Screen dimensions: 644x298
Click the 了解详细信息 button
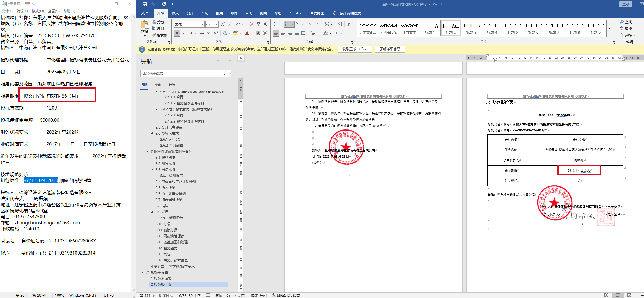tap(390, 49)
